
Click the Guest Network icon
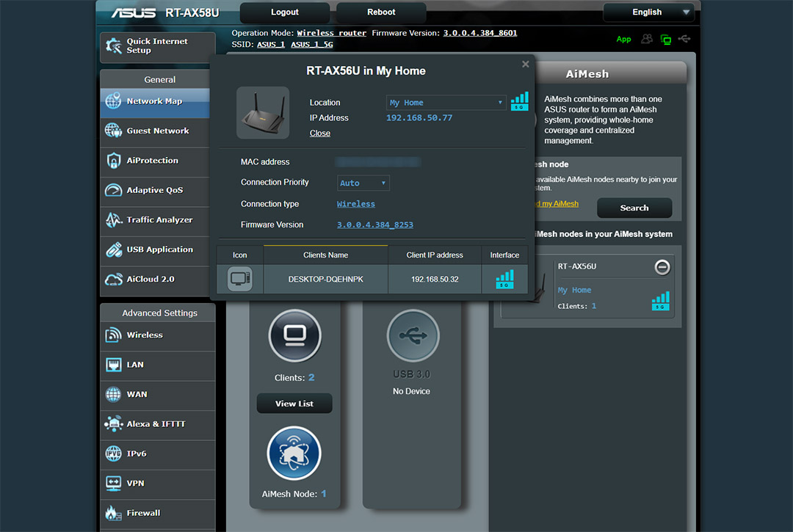coord(113,131)
